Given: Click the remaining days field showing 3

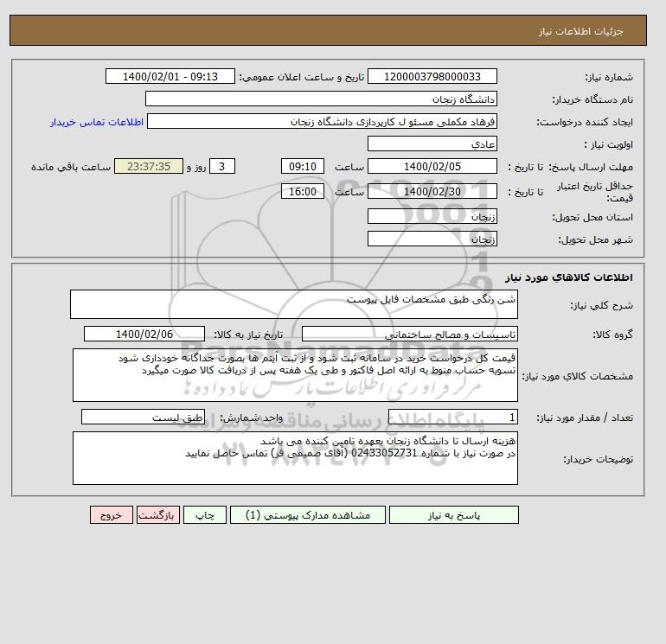Looking at the screenshot, I should 221,167.
